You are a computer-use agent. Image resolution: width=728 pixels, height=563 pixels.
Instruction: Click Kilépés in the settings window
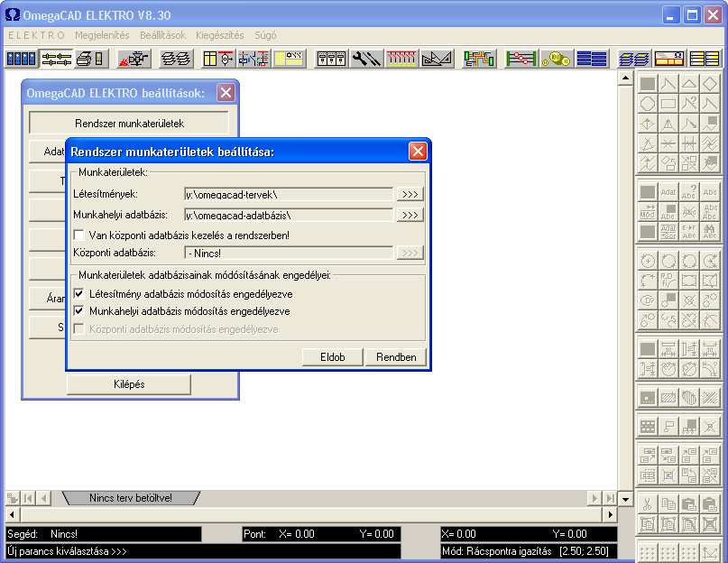pos(129,384)
